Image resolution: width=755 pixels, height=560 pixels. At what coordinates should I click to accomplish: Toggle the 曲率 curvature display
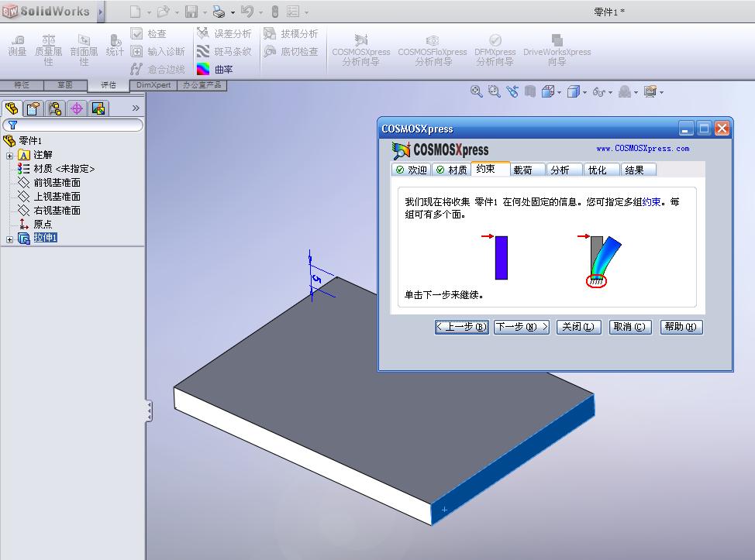(x=215, y=69)
